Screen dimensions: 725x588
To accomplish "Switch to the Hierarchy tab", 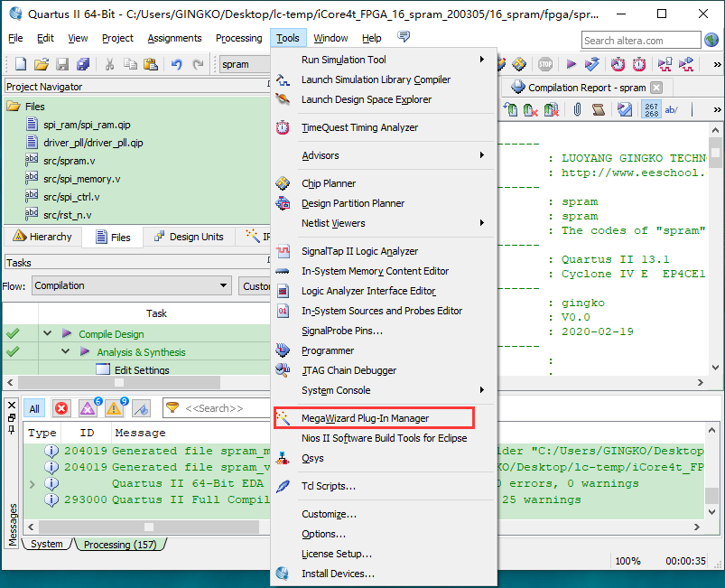I will [42, 237].
